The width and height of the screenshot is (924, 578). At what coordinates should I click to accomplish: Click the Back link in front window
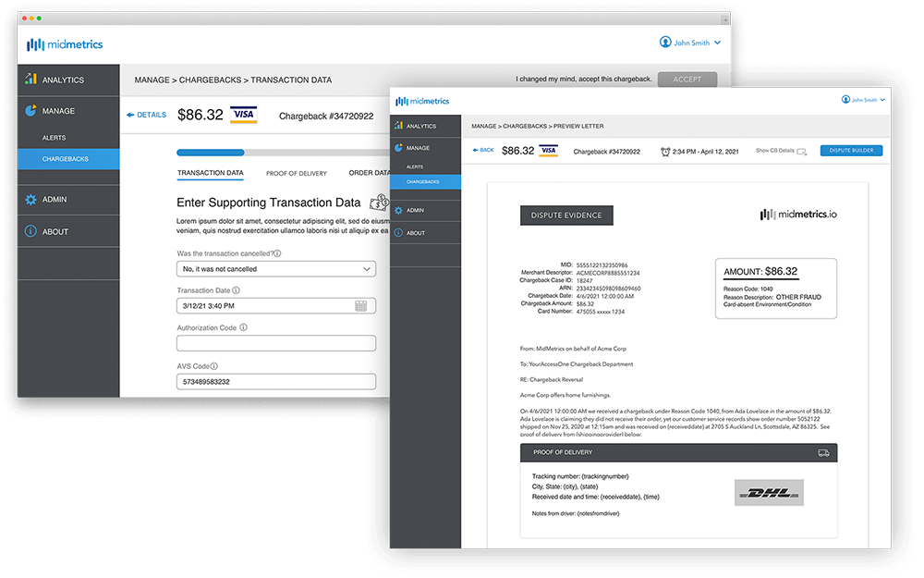[x=483, y=151]
